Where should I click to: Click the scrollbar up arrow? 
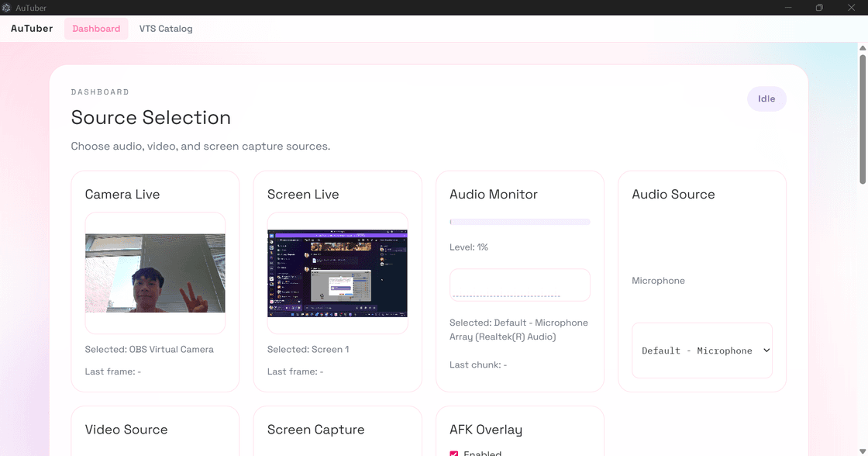point(863,48)
